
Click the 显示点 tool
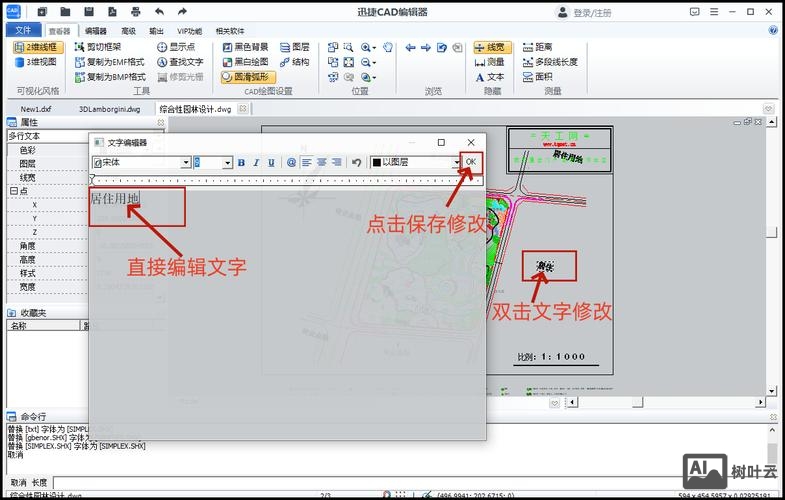pos(176,47)
